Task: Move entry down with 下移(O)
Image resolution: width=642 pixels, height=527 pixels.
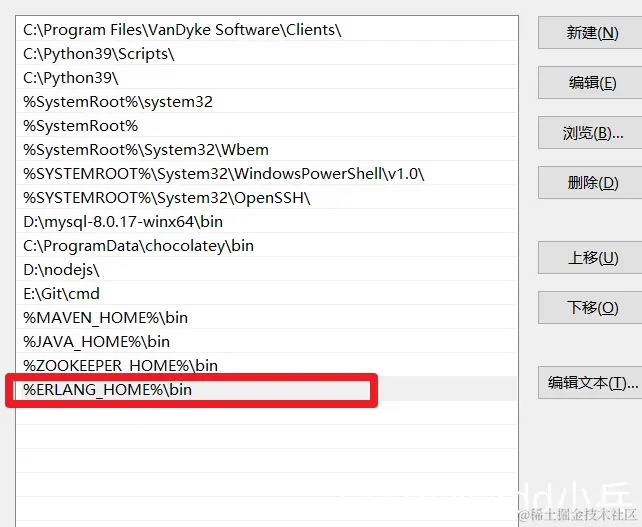Action: pyautogui.click(x=590, y=308)
